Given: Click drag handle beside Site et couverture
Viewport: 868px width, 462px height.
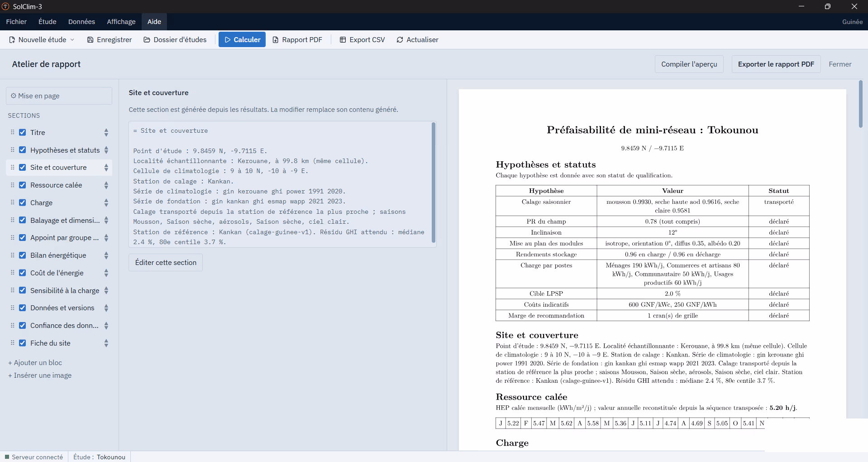Looking at the screenshot, I should (x=13, y=168).
